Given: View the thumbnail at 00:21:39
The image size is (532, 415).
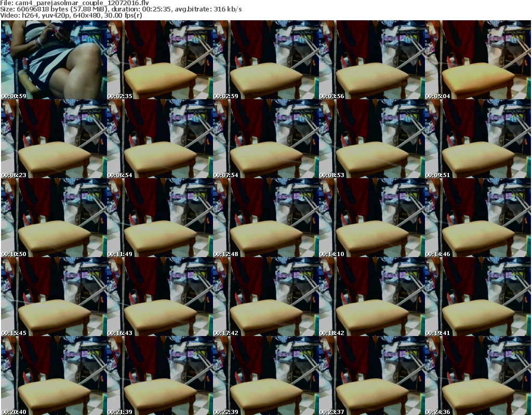Looking at the screenshot, I should (x=160, y=376).
